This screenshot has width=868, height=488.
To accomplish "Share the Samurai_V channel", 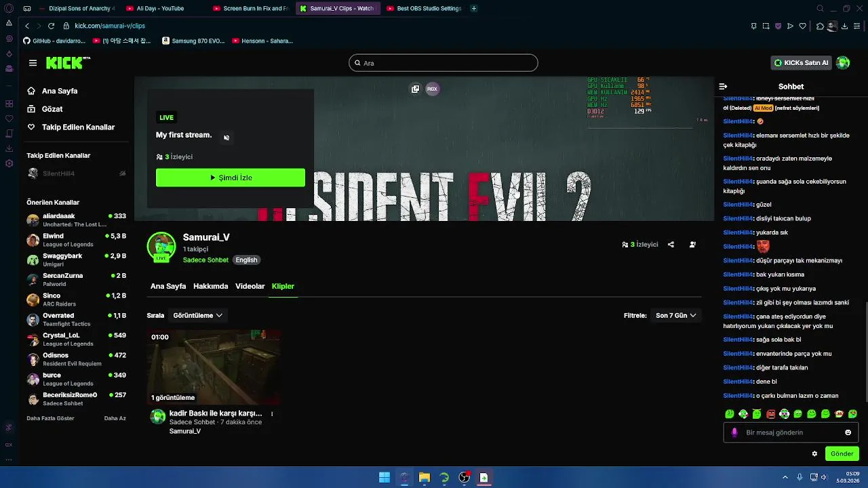I will [x=671, y=245].
